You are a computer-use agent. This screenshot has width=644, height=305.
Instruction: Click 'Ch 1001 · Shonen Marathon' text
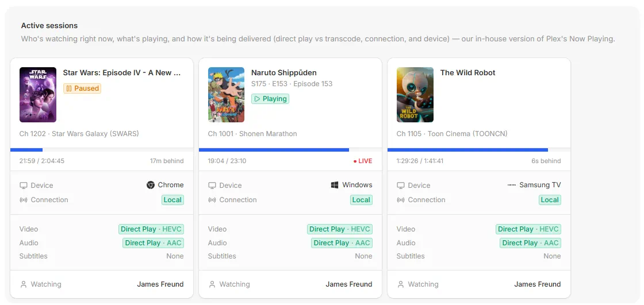coord(252,134)
